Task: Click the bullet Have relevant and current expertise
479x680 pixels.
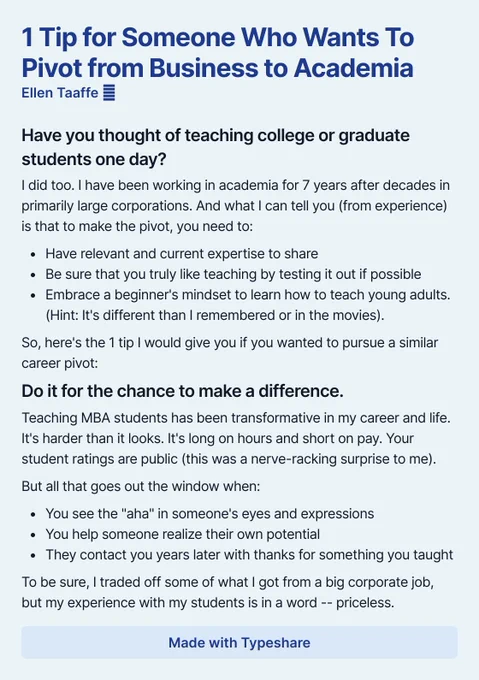Action: click(182, 254)
